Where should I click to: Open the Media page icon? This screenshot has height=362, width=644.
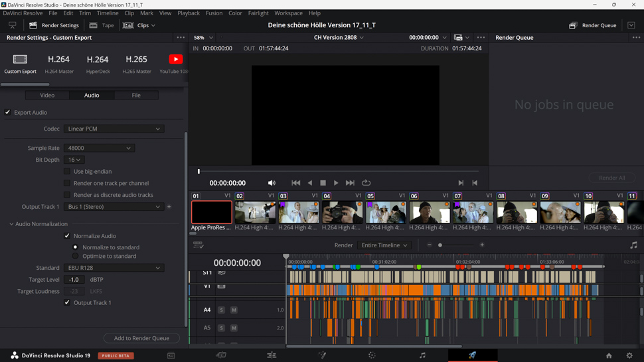pyautogui.click(x=171, y=355)
